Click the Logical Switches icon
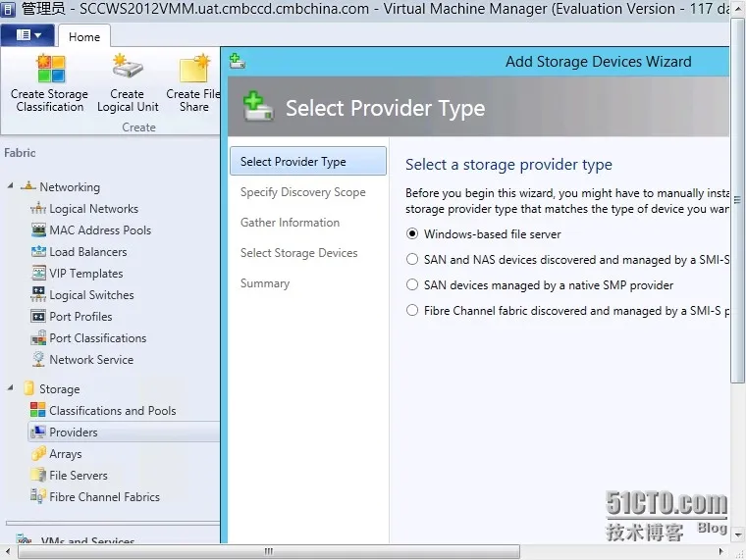Image resolution: width=746 pixels, height=560 pixels. pos(38,294)
